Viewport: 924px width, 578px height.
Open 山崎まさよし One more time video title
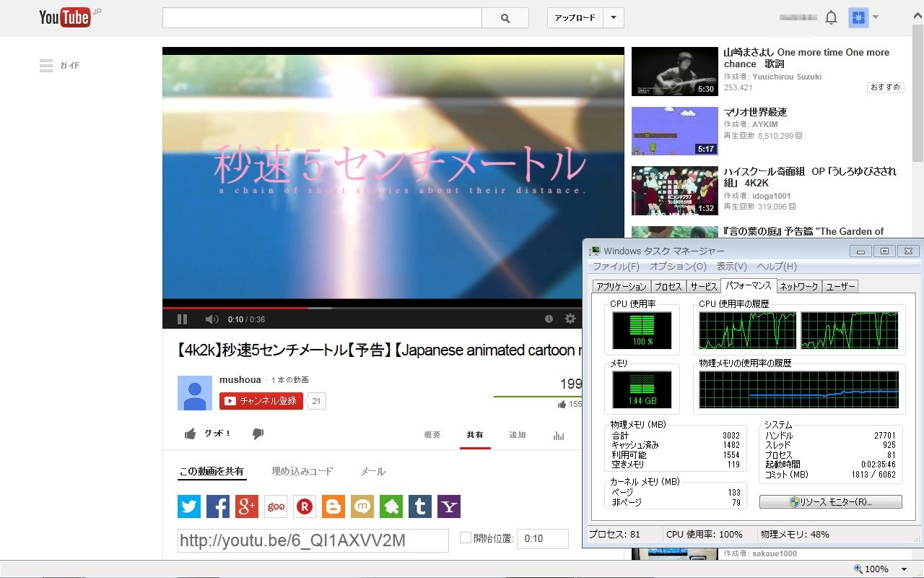click(x=806, y=58)
